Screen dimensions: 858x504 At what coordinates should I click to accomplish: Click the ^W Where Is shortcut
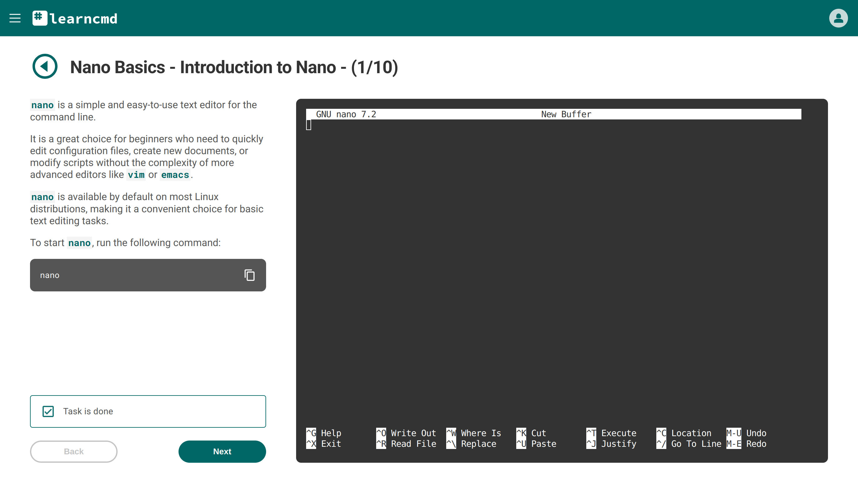click(x=474, y=433)
